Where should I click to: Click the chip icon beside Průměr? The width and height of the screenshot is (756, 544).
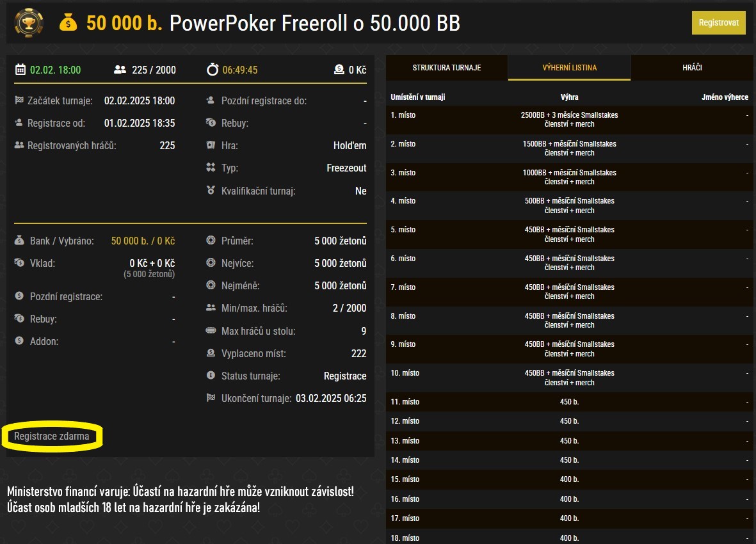(x=211, y=240)
